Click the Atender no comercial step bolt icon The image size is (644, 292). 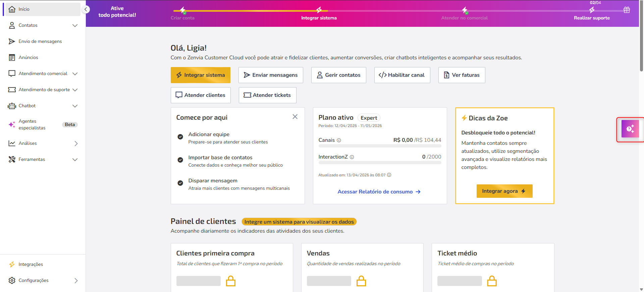pyautogui.click(x=465, y=10)
